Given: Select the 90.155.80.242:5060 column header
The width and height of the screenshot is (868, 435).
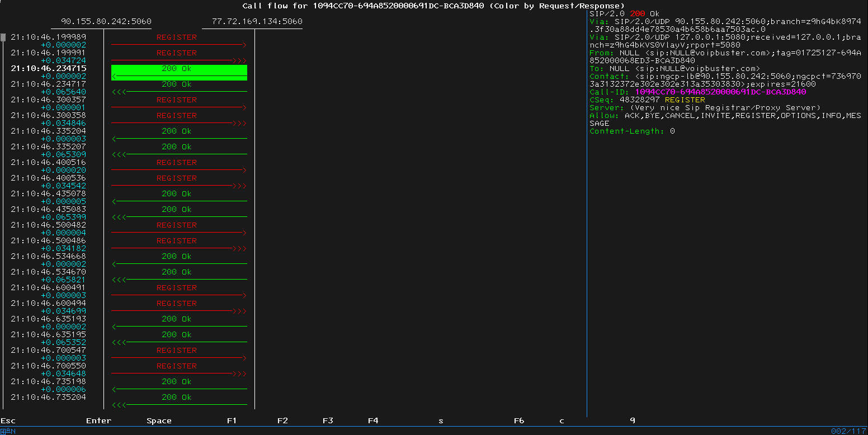Looking at the screenshot, I should pos(106,22).
